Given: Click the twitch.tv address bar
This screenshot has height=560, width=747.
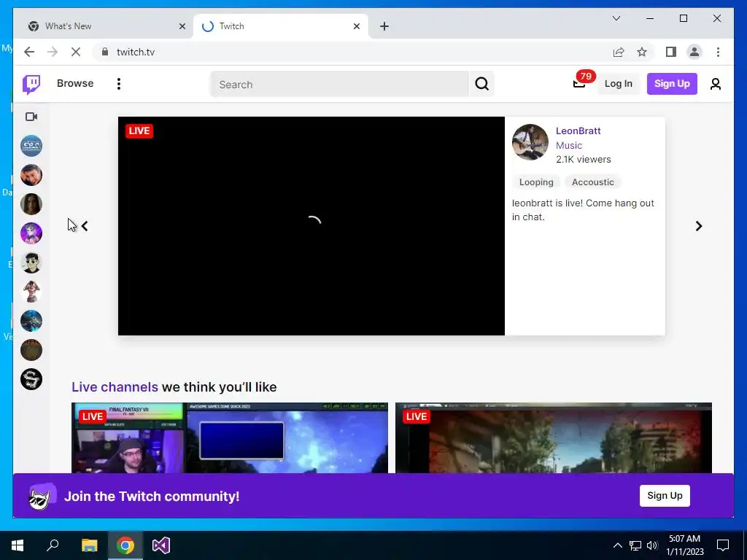Looking at the screenshot, I should pyautogui.click(x=352, y=52).
